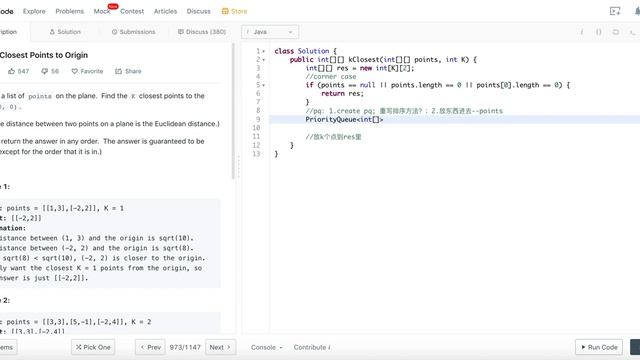
Task: Click the '973/1147' problem counter
Action: tap(185, 347)
